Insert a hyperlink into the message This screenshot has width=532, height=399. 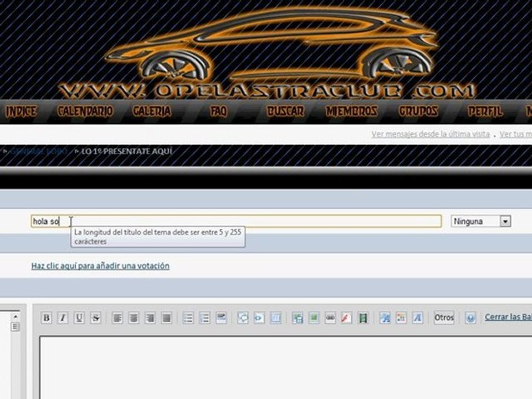tap(330, 318)
